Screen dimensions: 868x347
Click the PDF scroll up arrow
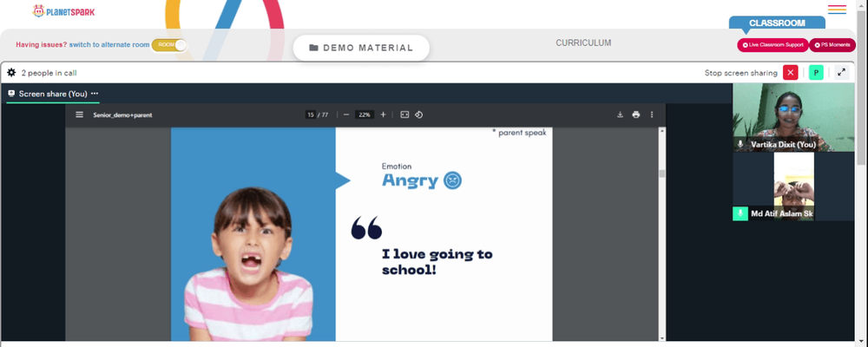[x=662, y=131]
